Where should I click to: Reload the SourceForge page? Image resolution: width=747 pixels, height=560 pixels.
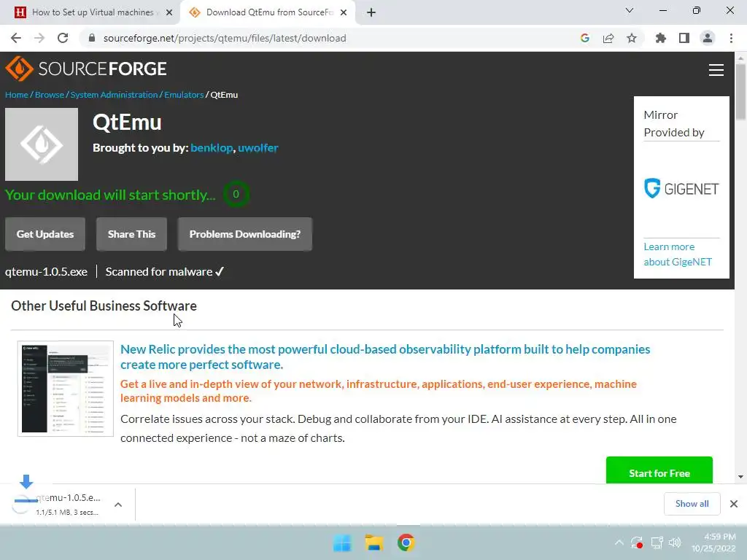63,38
